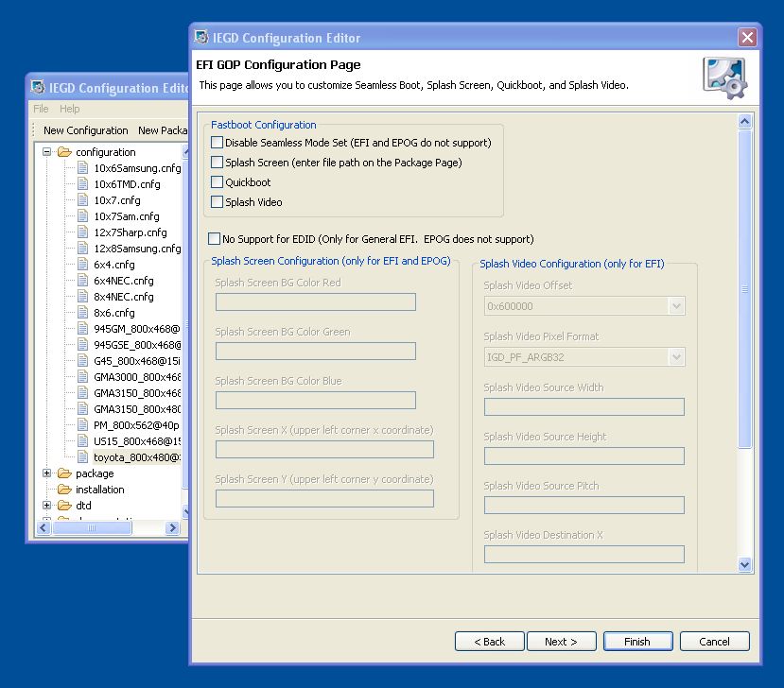Screen dimensions: 784x688
Task: Click the 8x6.cnfg file icon
Action: click(x=83, y=313)
